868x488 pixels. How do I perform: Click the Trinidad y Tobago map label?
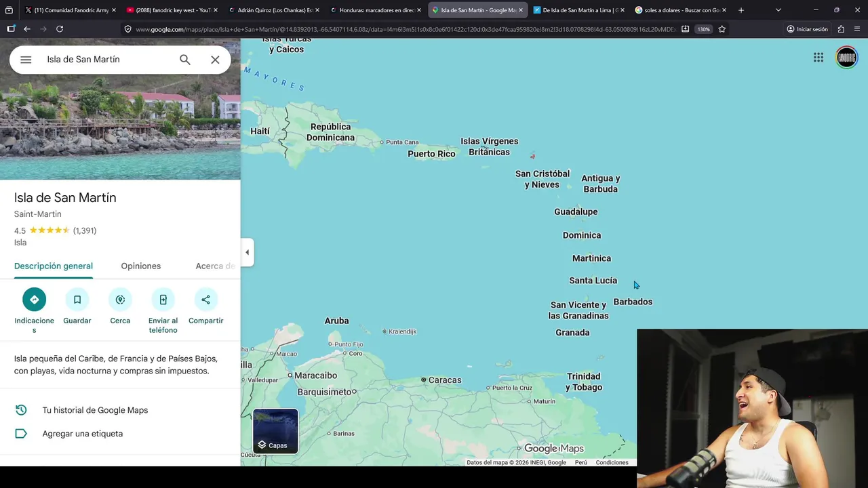584,382
